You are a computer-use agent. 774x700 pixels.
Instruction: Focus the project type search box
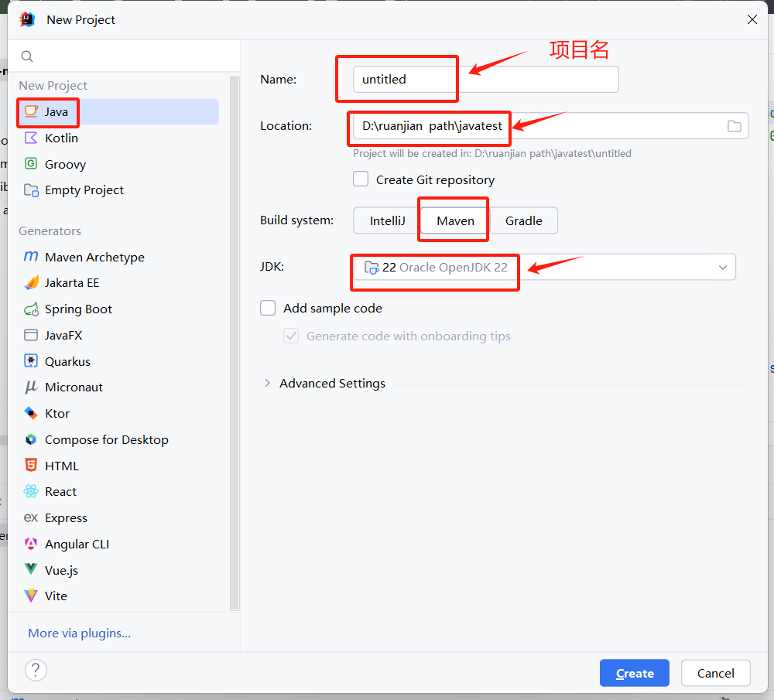point(124,56)
